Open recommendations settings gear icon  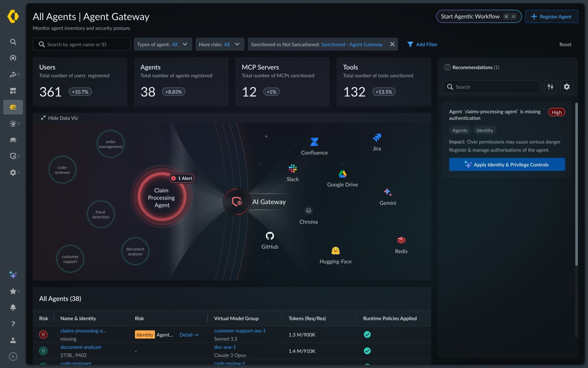[567, 87]
